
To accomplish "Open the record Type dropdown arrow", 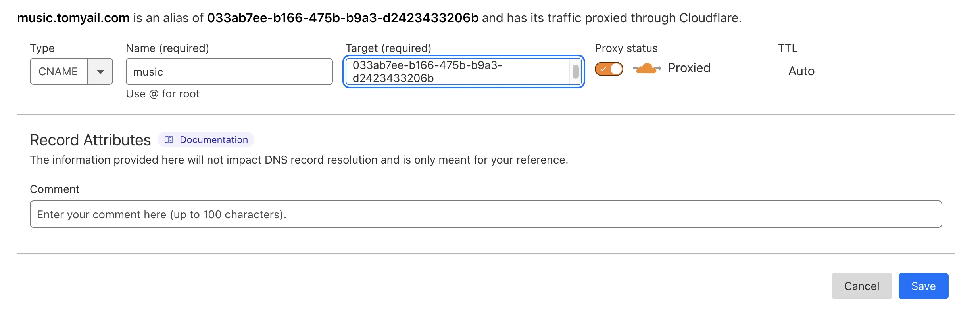I will point(100,72).
